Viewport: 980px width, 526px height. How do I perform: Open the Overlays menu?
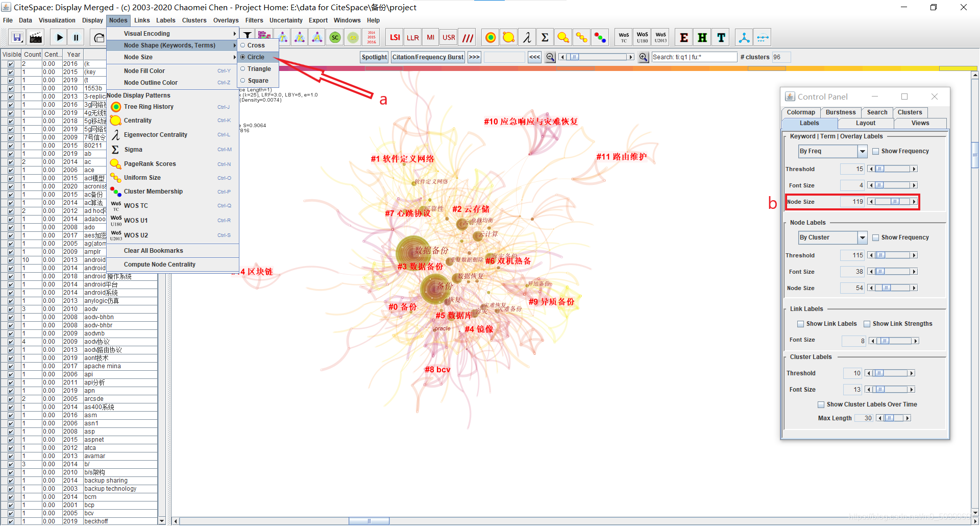(x=226, y=20)
